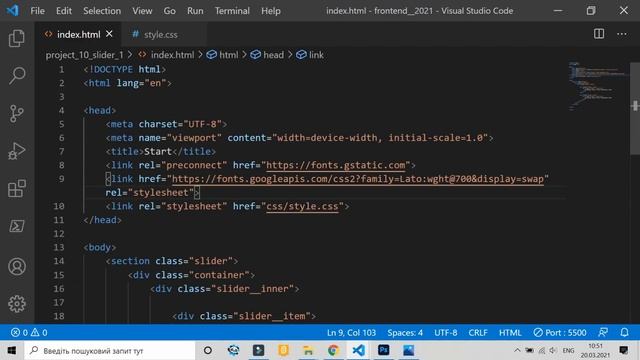Viewport: 640px width, 360px height.
Task: Open the Accounts menu icon
Action: [x=17, y=267]
